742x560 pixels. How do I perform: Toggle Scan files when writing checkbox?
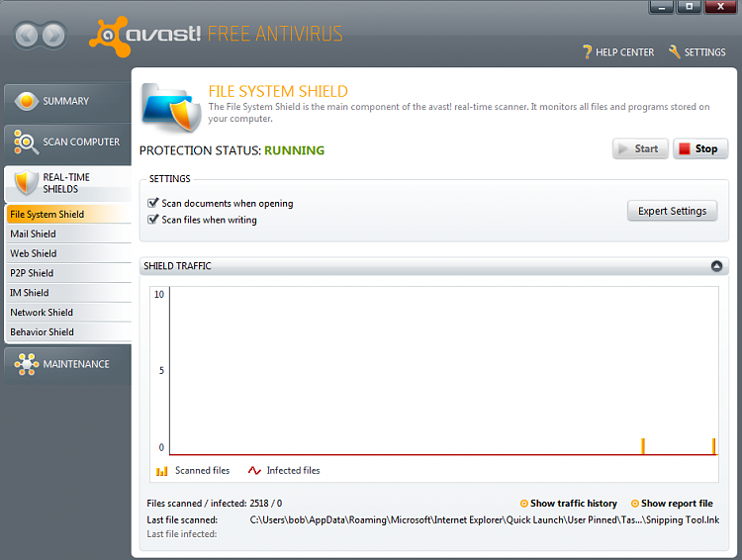point(152,220)
